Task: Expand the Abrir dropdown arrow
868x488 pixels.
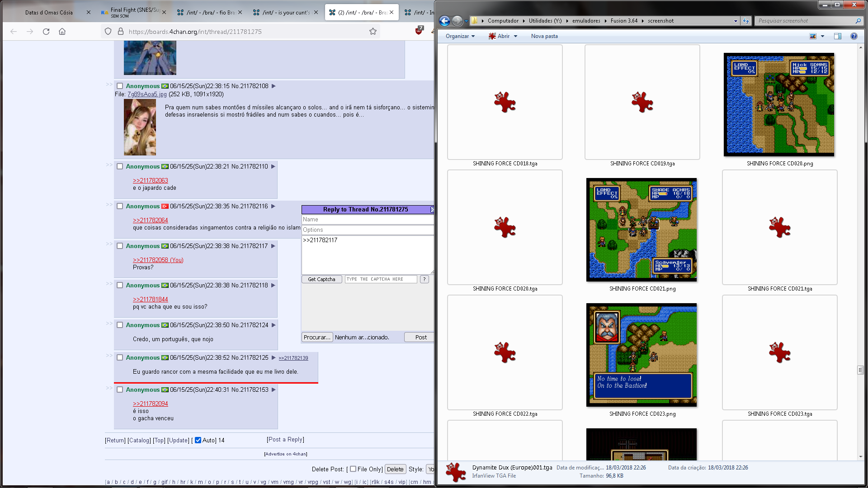Action: point(515,36)
